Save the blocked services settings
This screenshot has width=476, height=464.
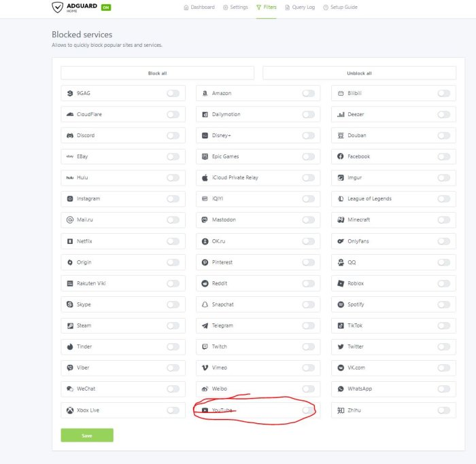pos(87,435)
